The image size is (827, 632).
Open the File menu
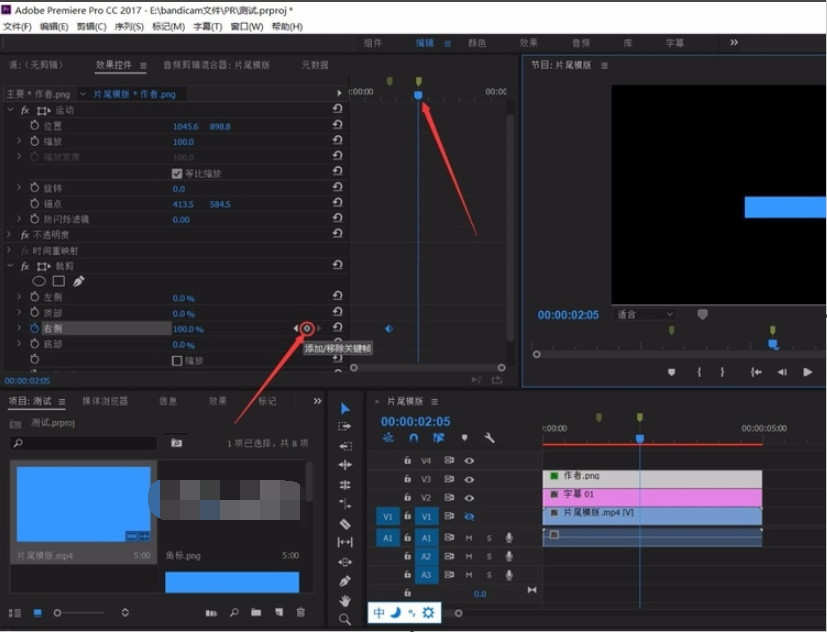(x=17, y=26)
